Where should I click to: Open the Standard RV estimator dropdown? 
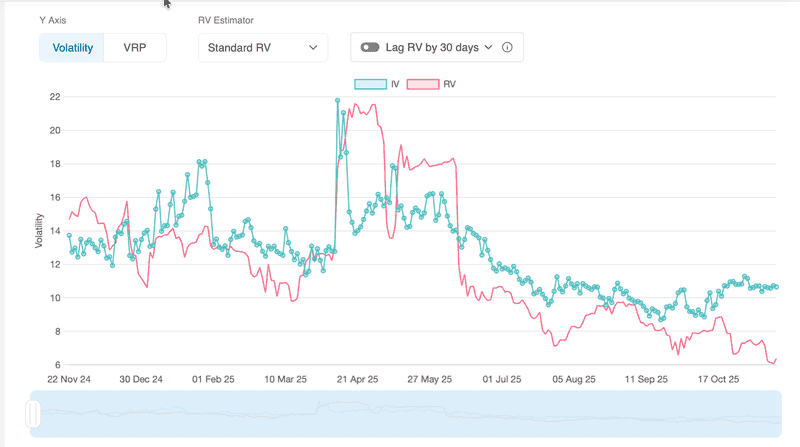coord(262,47)
